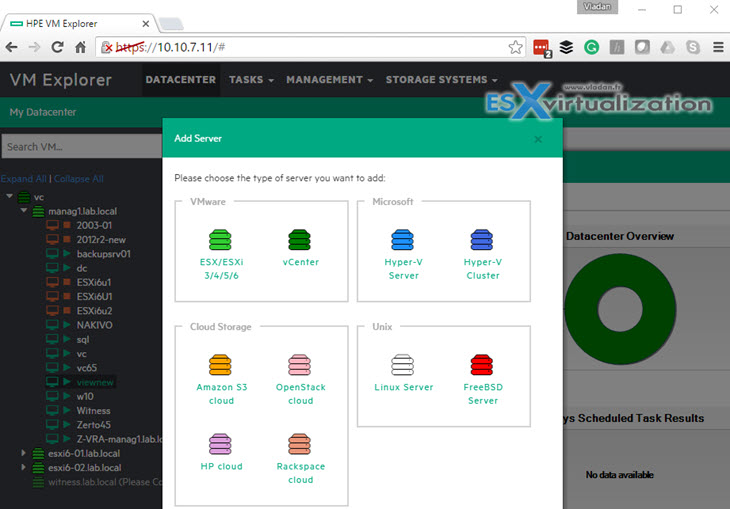
Task: Open the Storage Systems dropdown menu
Action: click(441, 80)
